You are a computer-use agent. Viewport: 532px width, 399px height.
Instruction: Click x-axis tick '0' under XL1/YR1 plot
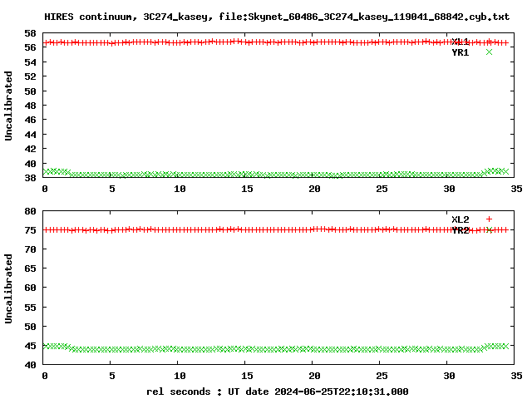pos(45,189)
